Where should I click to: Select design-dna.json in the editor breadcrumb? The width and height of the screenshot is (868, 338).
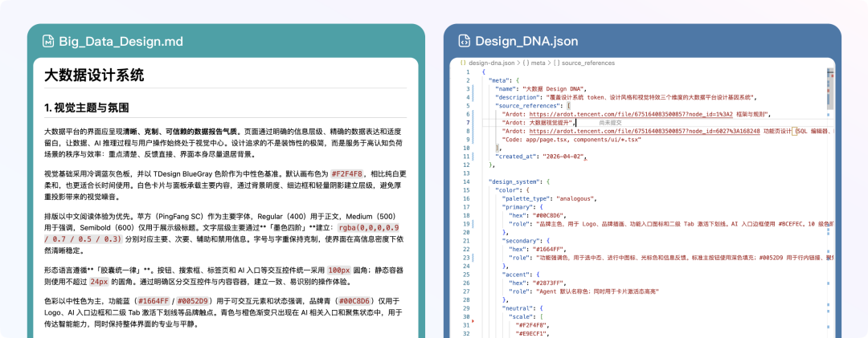point(492,63)
